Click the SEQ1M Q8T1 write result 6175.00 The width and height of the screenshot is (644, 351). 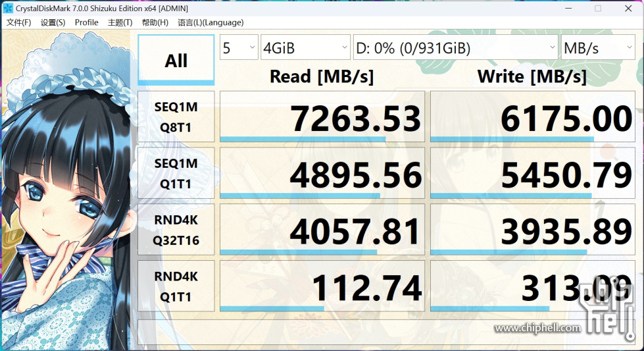(533, 117)
